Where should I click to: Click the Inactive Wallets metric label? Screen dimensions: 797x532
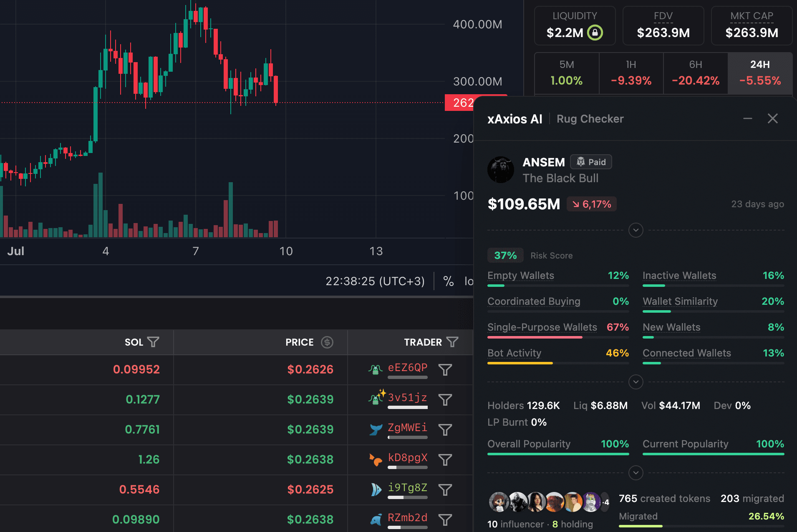pos(679,276)
